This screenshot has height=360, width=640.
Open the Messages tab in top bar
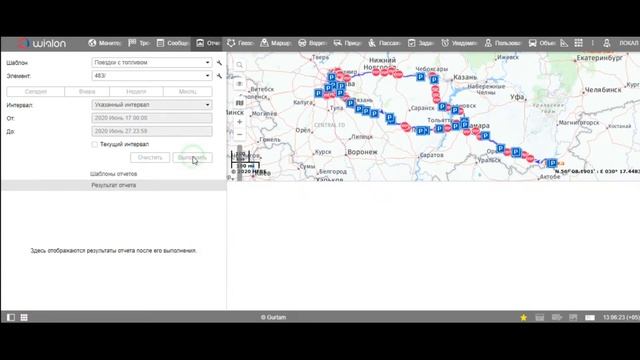[173, 43]
